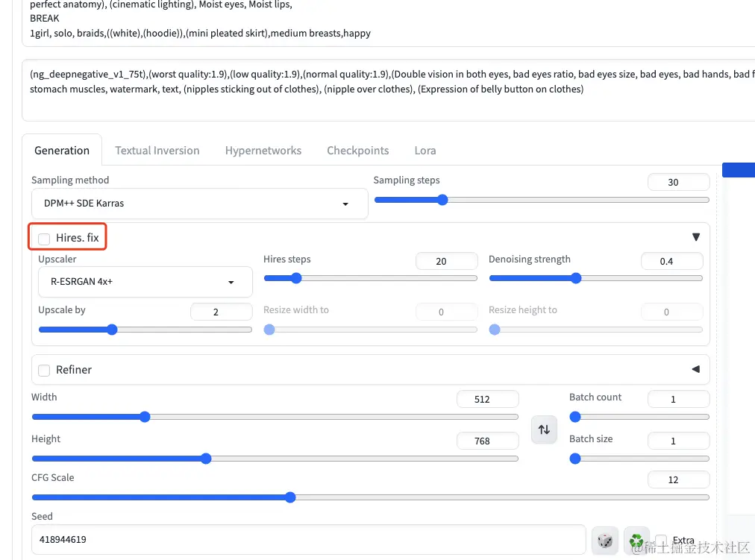The width and height of the screenshot is (755, 560).
Task: Click the Denoising strength slider handle
Action: [x=576, y=278]
